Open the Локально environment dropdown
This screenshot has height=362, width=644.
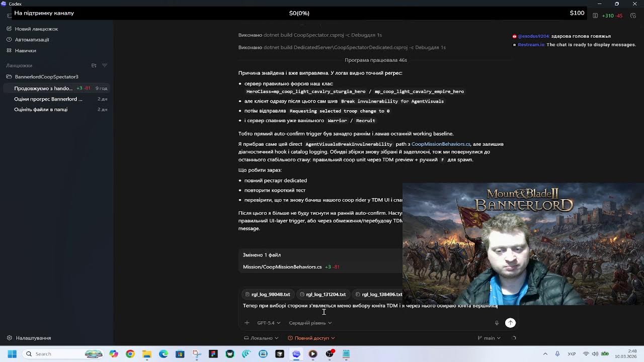click(261, 338)
